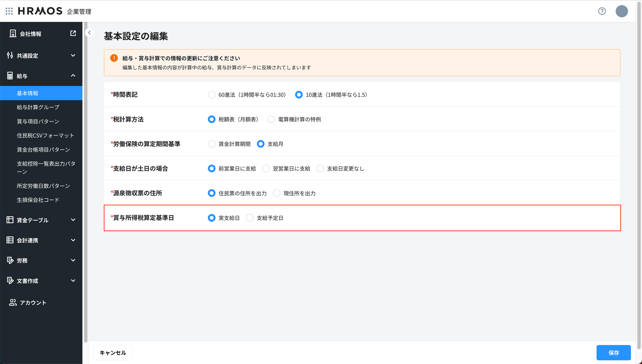This screenshot has height=364, width=642.
Task: Select 支給予定日 radio button
Action: coord(250,218)
